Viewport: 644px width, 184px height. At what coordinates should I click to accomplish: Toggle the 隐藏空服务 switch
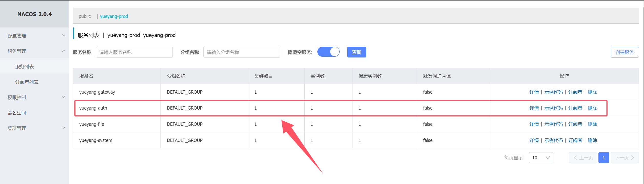click(x=328, y=52)
